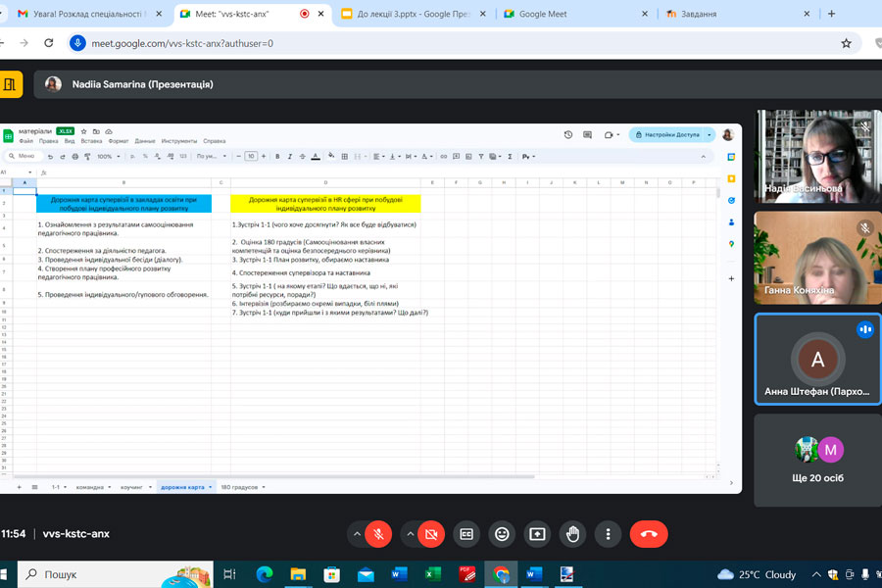882x588 pixels.
Task: Open Microsoft Edge from the taskbar
Action: coord(265,573)
